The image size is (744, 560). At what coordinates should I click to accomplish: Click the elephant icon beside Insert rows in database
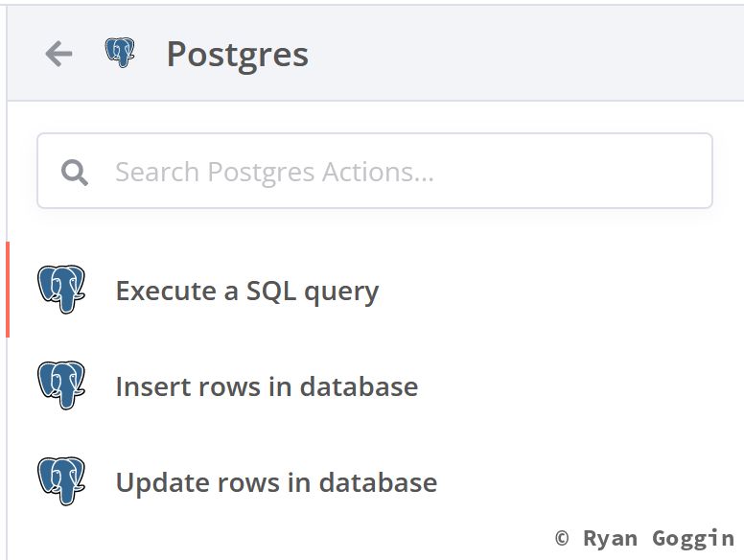click(61, 385)
